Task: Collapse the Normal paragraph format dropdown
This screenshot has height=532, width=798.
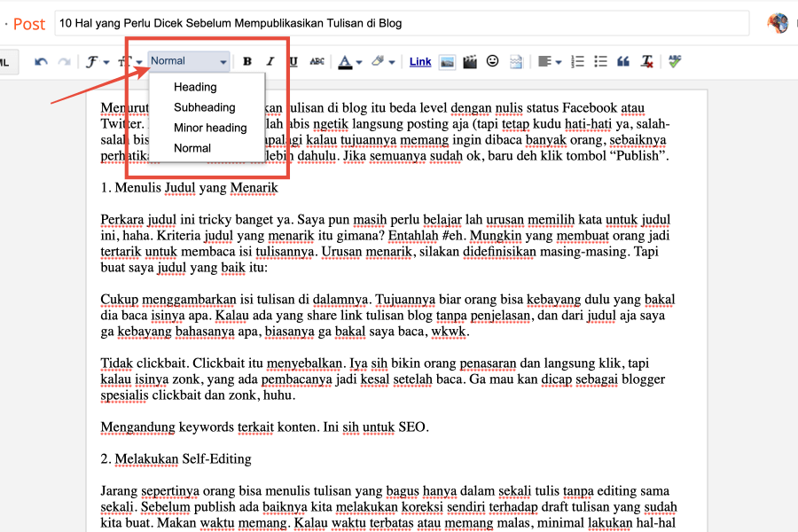Action: pos(189,61)
